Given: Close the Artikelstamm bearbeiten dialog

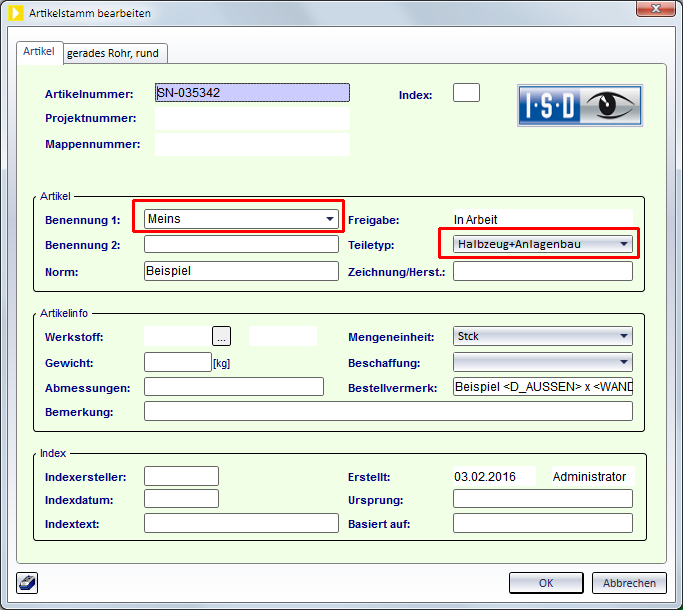Looking at the screenshot, I should [x=656, y=9].
